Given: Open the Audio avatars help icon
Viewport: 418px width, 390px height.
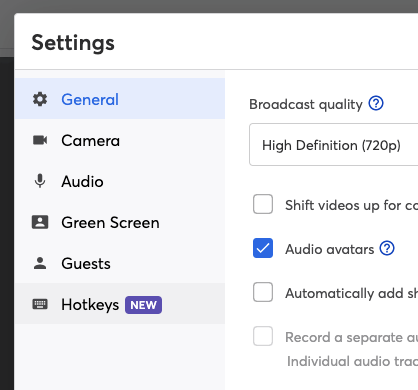Looking at the screenshot, I should click(387, 248).
